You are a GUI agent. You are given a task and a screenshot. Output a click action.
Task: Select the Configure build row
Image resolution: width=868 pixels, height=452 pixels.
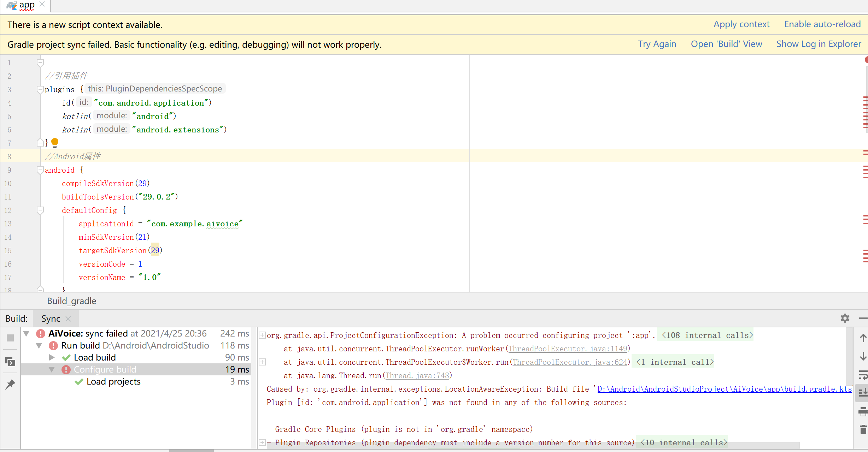tap(136, 369)
